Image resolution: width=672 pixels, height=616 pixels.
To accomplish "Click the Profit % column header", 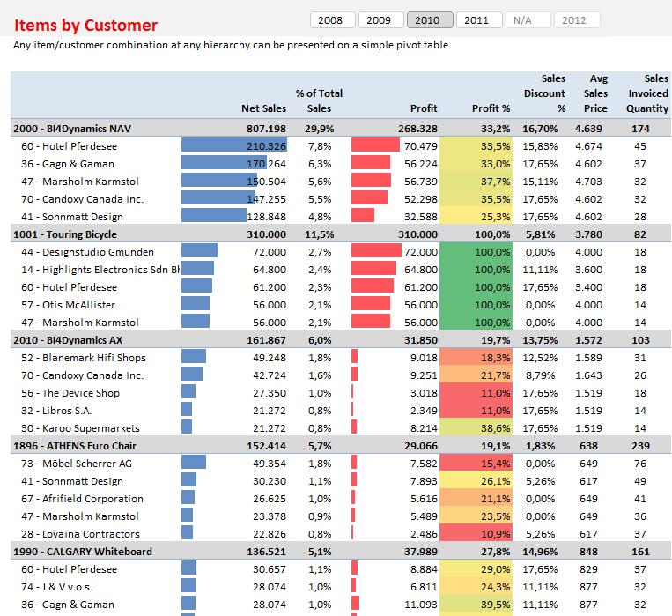I will pyautogui.click(x=491, y=108).
